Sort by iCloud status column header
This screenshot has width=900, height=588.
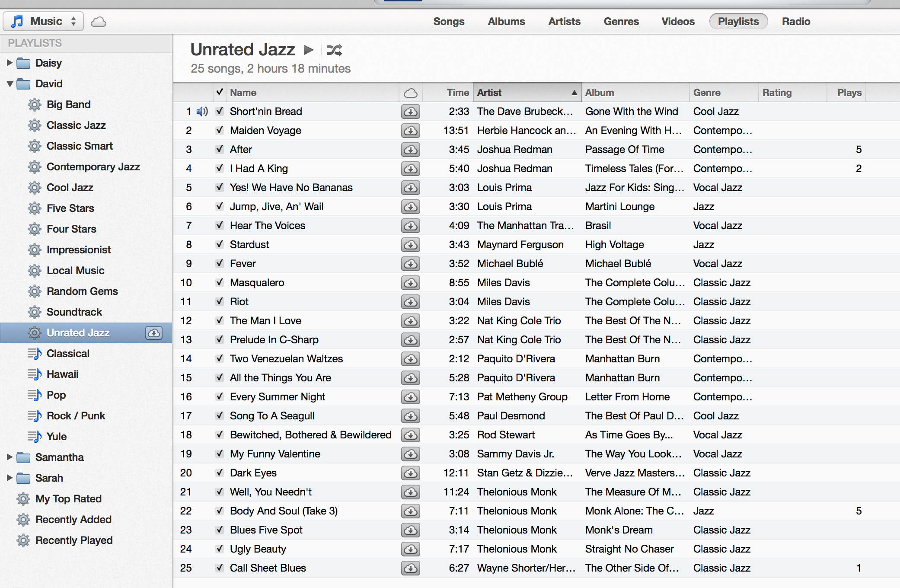pyautogui.click(x=410, y=93)
